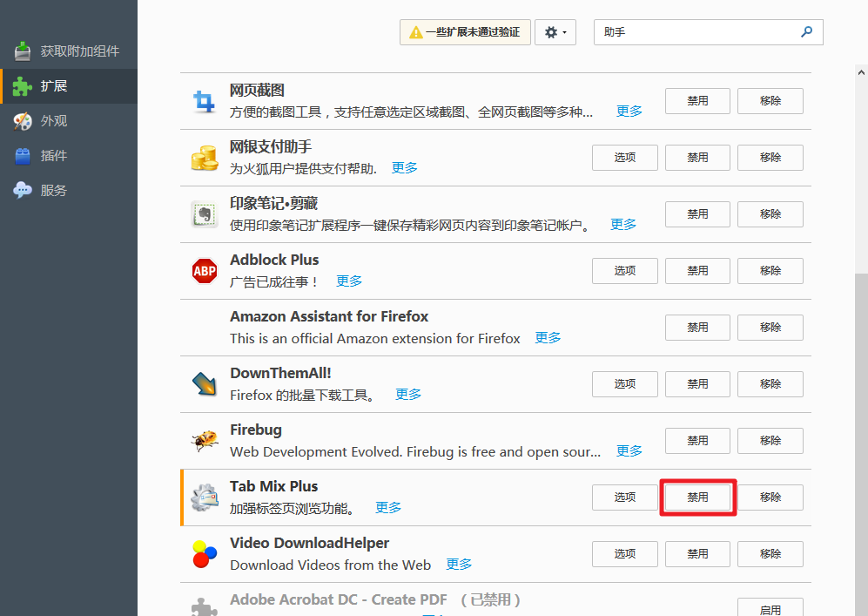Open the gear tools dropdown menu
The image size is (868, 616).
click(555, 31)
